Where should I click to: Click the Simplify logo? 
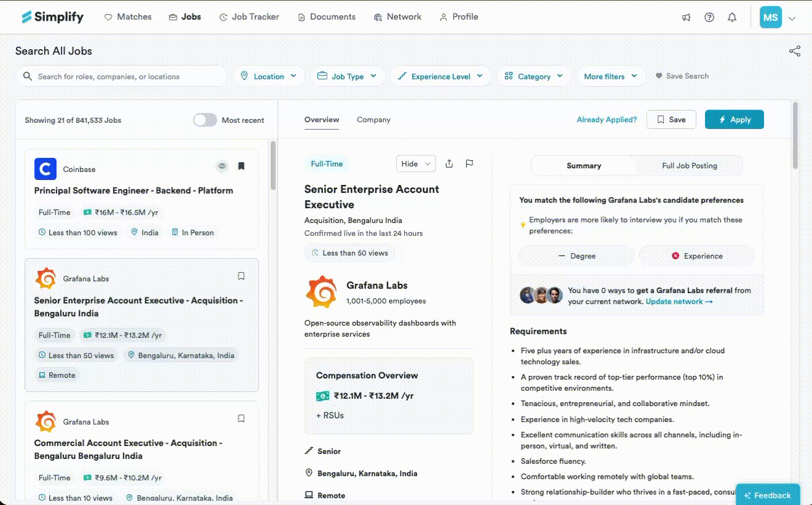[52, 17]
